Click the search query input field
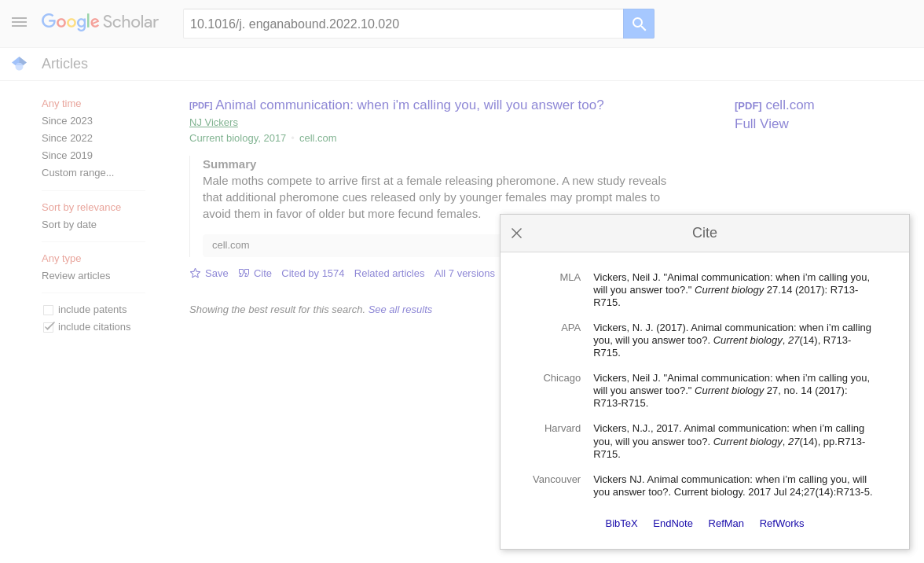 403,24
